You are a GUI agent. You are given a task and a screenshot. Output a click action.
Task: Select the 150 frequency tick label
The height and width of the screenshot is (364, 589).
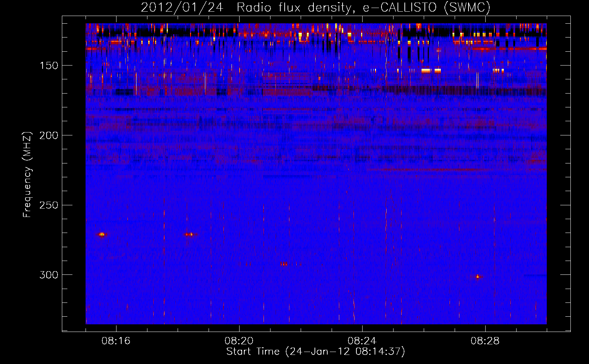click(x=49, y=66)
